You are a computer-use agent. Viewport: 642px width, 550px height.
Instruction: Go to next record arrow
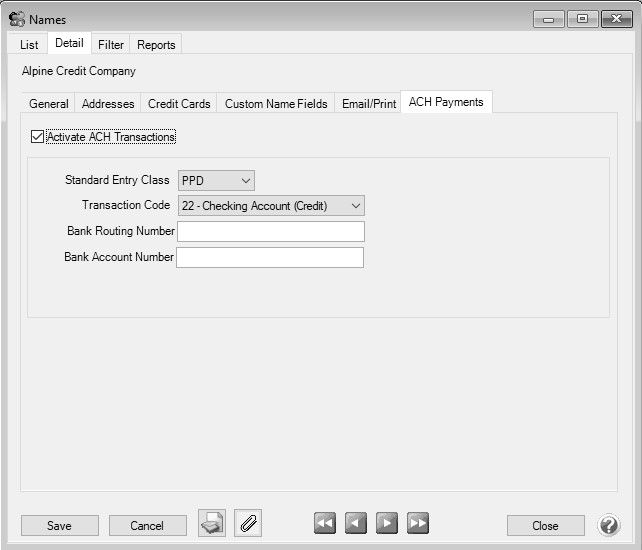tap(387, 524)
